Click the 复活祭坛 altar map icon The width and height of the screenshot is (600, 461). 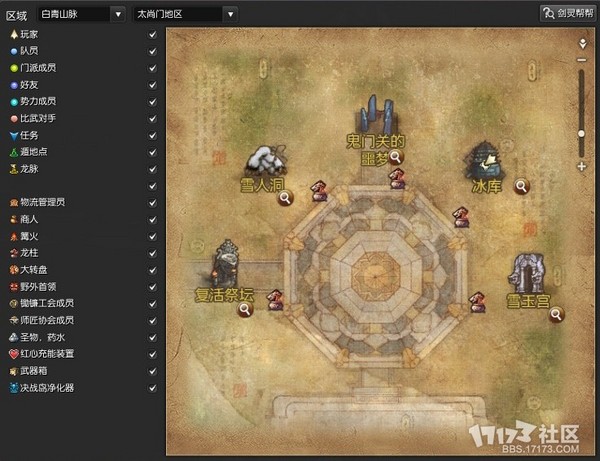227,262
